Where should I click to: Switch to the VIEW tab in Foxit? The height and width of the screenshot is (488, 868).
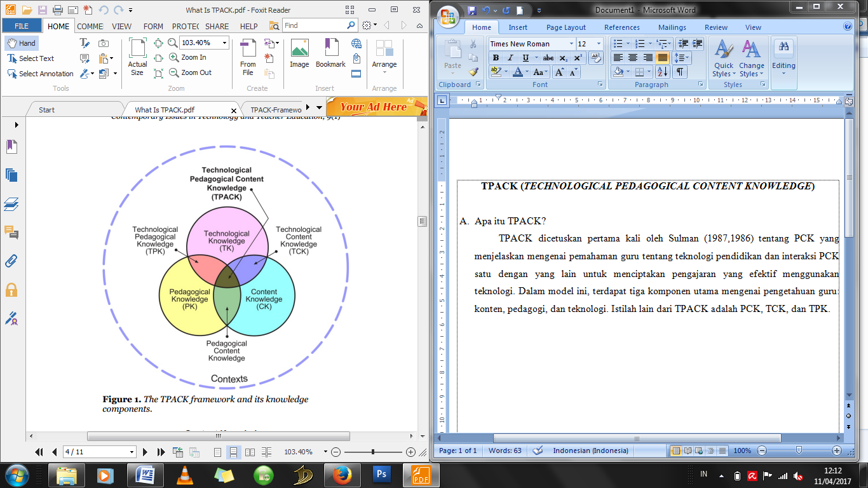pyautogui.click(x=121, y=26)
